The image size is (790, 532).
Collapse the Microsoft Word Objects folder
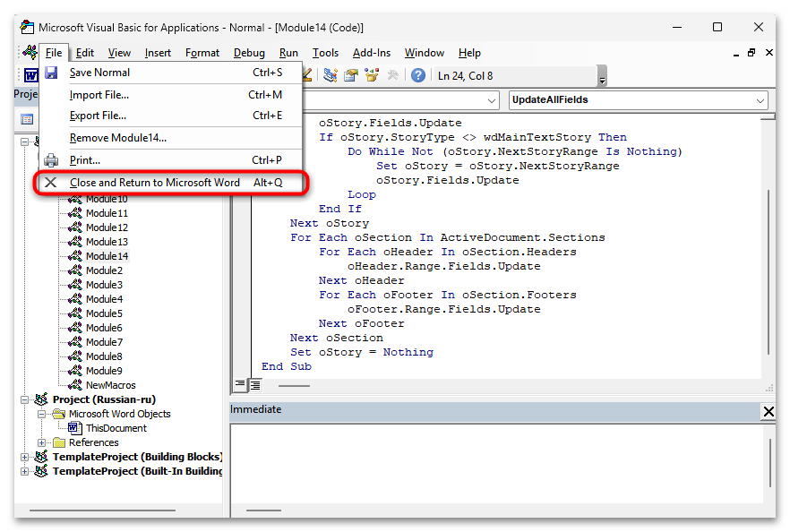pyautogui.click(x=41, y=414)
